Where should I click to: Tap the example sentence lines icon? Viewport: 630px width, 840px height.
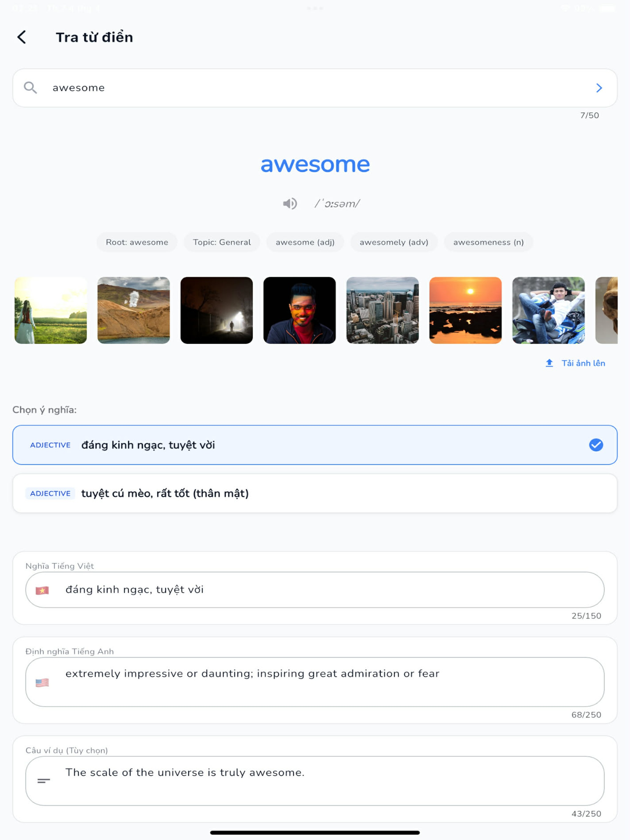click(x=43, y=781)
